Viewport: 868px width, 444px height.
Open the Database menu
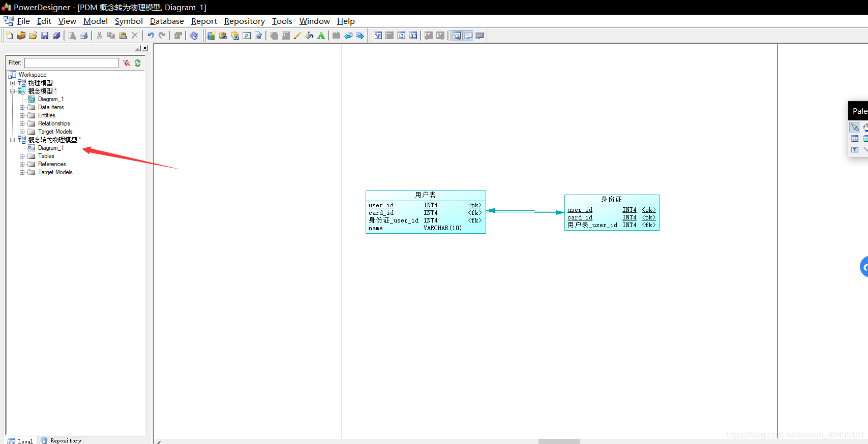(x=167, y=21)
